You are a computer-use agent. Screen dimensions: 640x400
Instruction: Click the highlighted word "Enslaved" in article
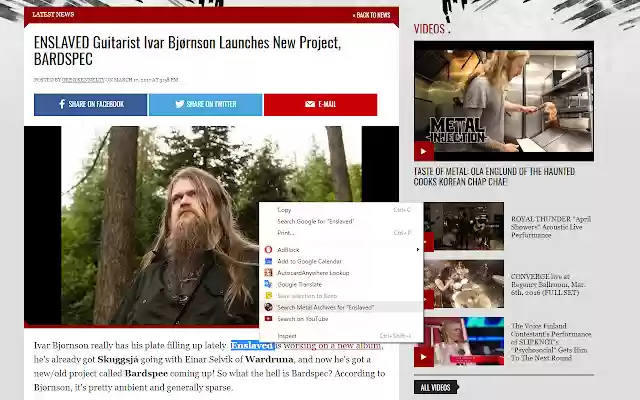click(x=252, y=345)
